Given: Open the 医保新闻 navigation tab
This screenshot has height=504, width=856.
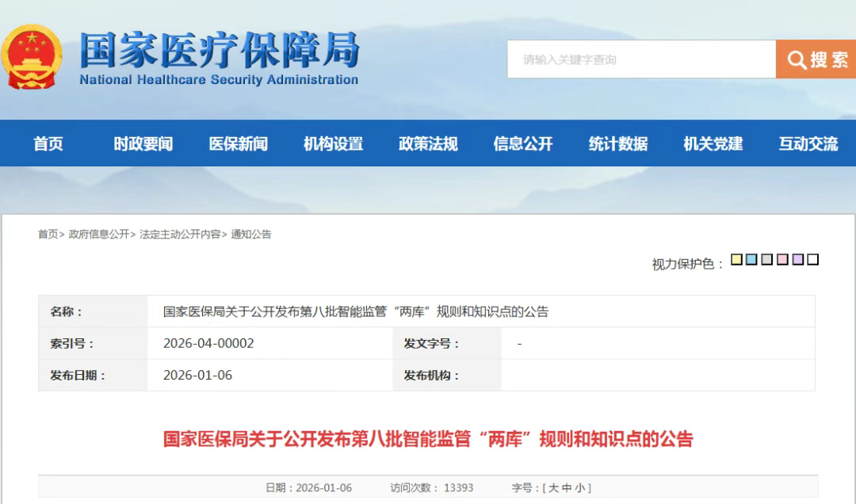Looking at the screenshot, I should pos(239,143).
